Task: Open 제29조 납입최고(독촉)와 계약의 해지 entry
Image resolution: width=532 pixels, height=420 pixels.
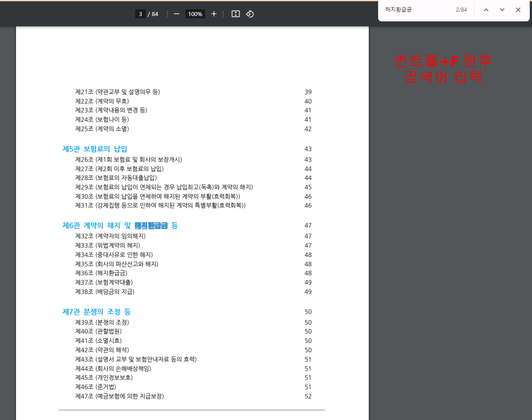Action: click(x=164, y=187)
